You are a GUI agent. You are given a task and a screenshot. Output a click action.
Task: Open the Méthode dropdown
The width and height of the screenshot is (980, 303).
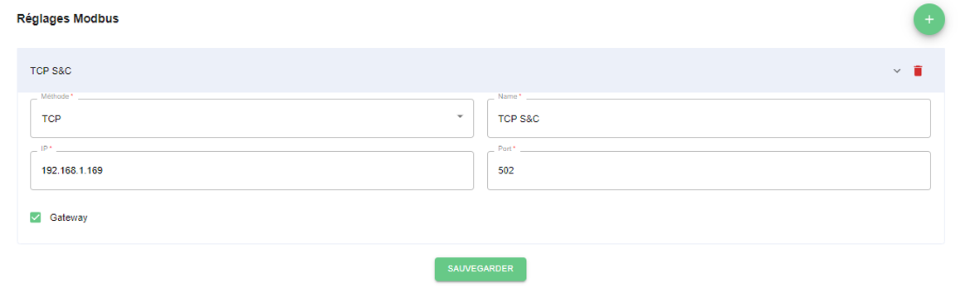coord(252,118)
